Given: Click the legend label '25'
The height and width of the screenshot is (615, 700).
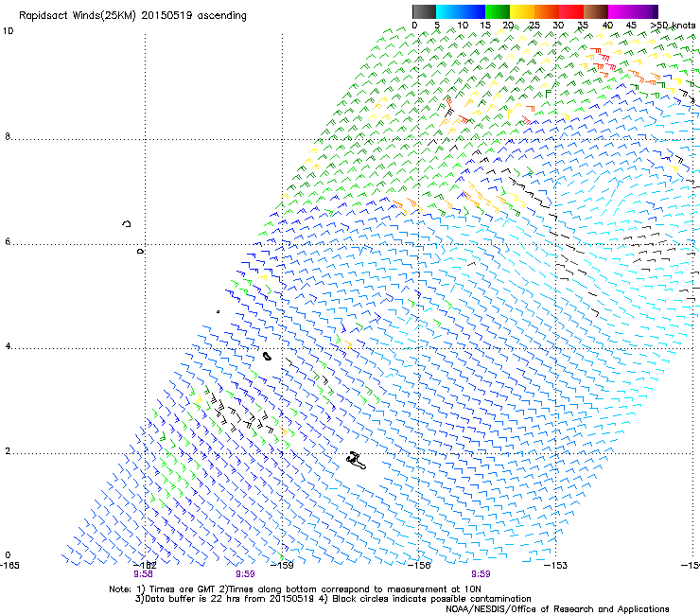Looking at the screenshot, I should 534,26.
